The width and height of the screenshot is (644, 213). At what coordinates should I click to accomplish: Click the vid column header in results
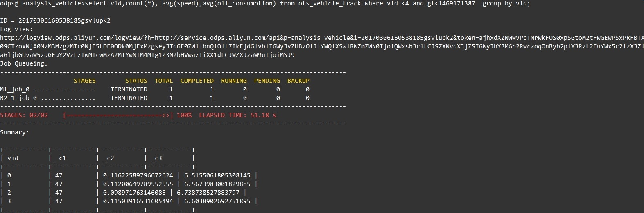[13, 158]
